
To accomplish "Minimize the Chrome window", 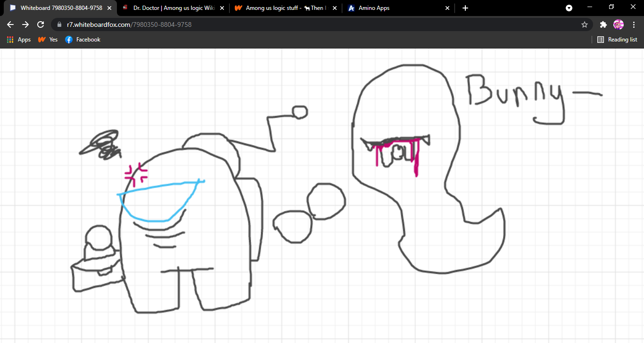I will click(x=589, y=7).
